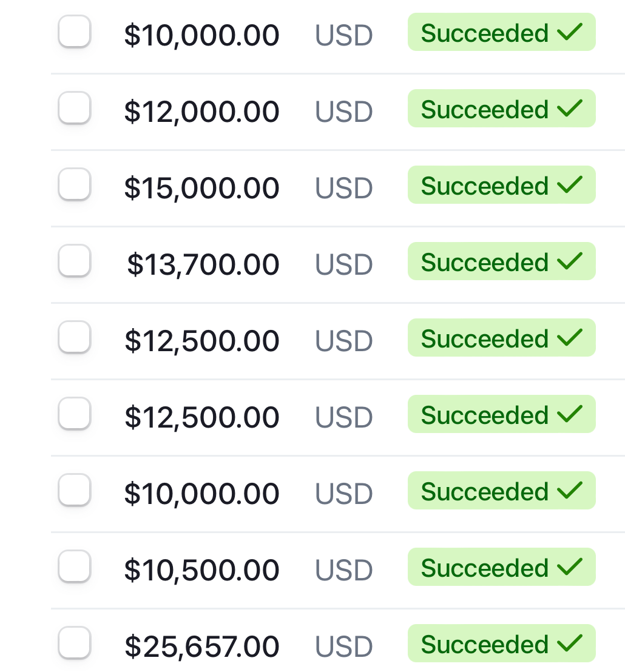Toggle the checkbox for the $10,500.00 payment
Viewport: 625px width, 672px height.
tap(75, 566)
